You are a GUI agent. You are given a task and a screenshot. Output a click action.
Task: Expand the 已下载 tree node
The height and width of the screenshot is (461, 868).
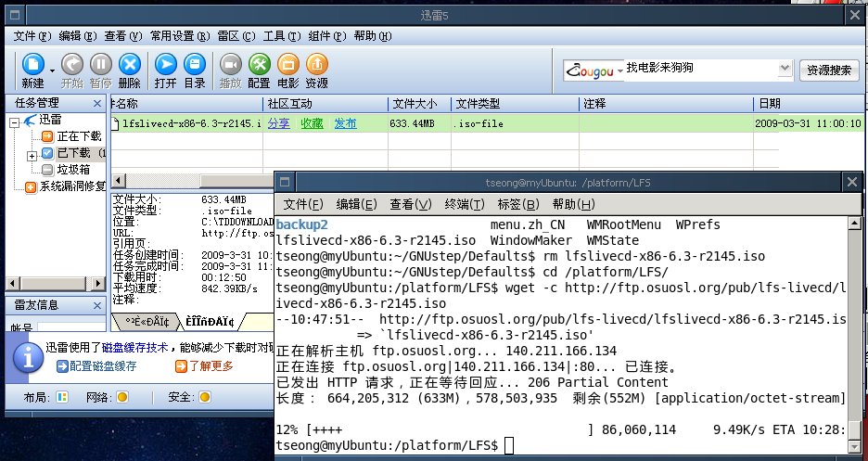32,156
